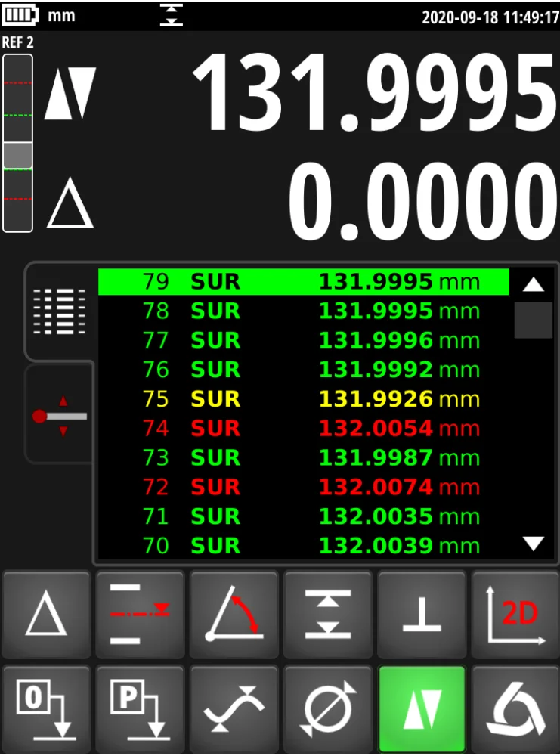This screenshot has height=756, width=560.
Task: Select row 70 SUR 132.0039 mm
Action: (x=304, y=546)
